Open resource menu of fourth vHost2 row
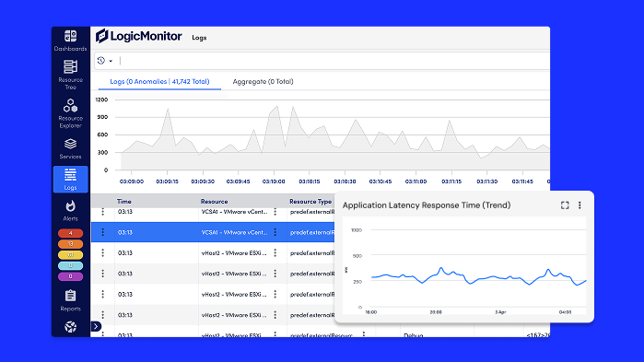Image resolution: width=644 pixels, height=362 pixels. (275, 315)
